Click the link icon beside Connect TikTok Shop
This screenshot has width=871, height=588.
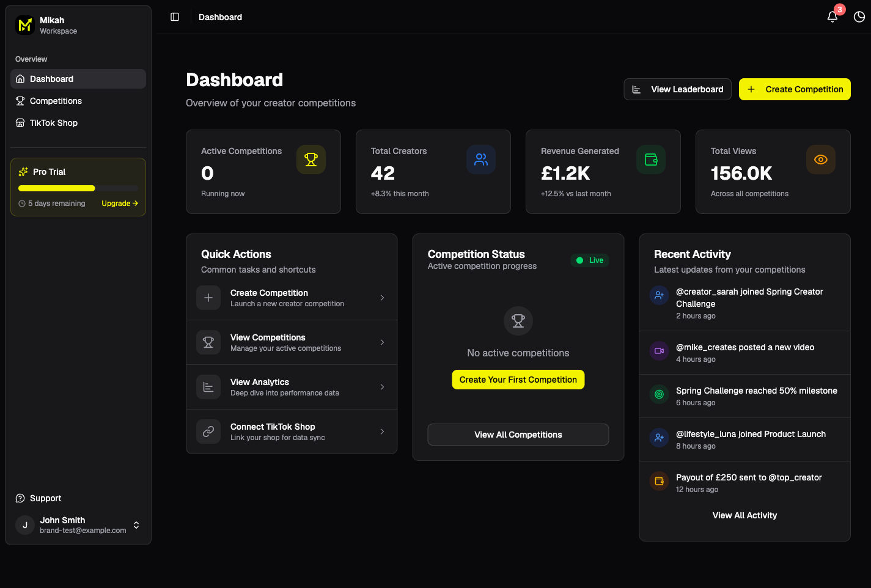pos(208,432)
